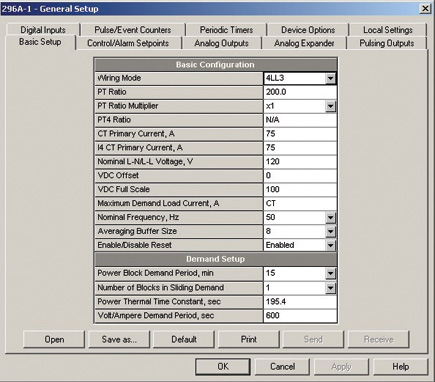The image size is (435, 382).
Task: Select the CT Primary Current value field
Action: 300,134
